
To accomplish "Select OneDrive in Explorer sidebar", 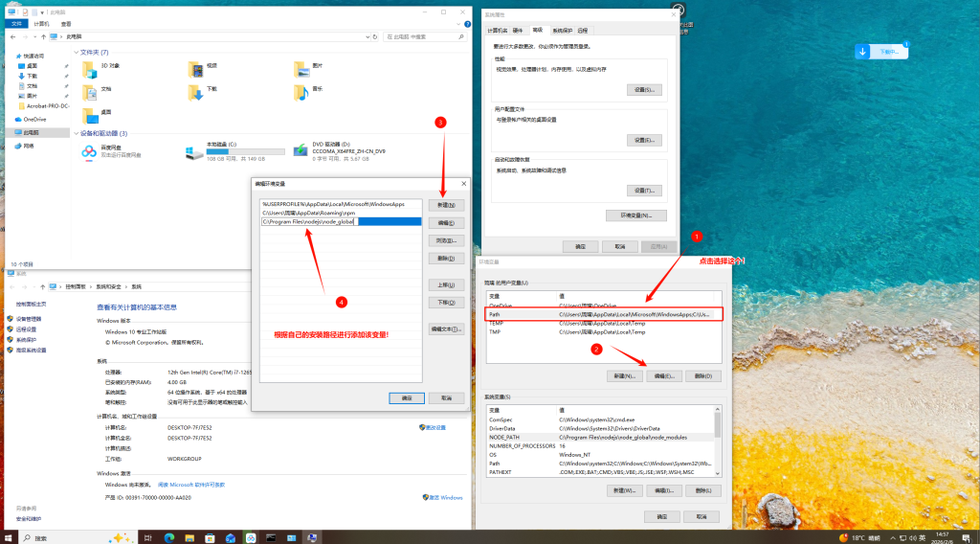I will 34,120.
